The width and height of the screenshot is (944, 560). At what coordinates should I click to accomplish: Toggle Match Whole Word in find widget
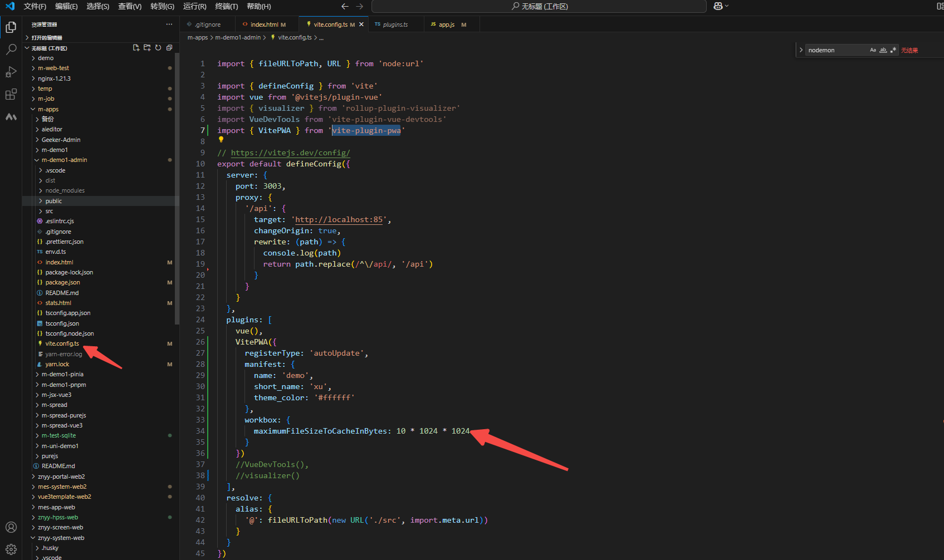coord(883,50)
